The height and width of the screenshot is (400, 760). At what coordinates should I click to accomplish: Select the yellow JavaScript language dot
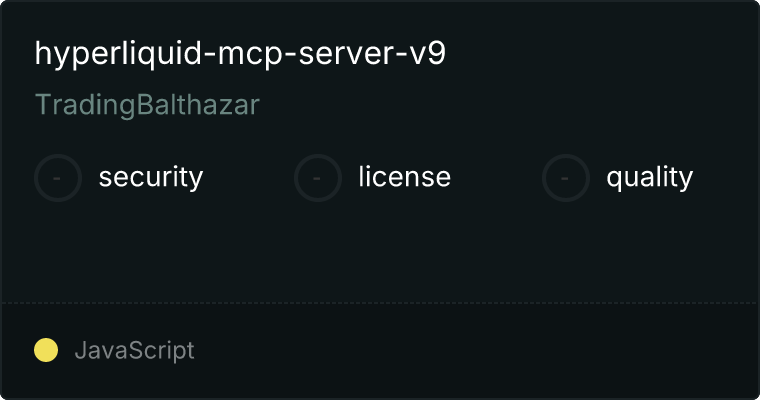pyautogui.click(x=46, y=350)
